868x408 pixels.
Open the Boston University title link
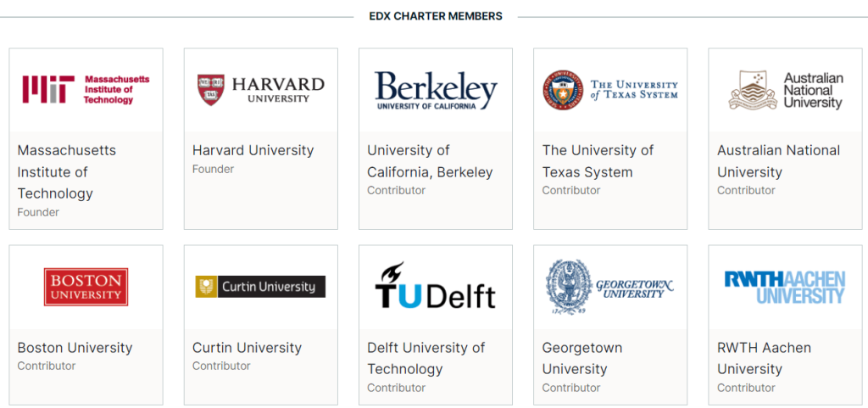point(75,348)
